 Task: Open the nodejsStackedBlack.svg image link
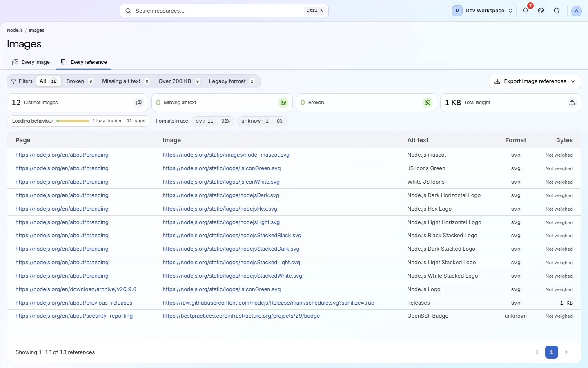pyautogui.click(x=232, y=236)
